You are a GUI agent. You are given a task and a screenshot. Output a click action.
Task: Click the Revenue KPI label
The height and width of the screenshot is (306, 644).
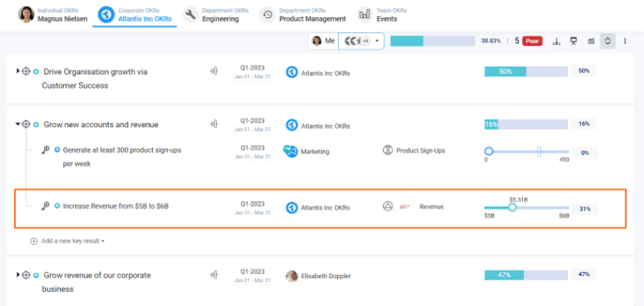click(431, 207)
